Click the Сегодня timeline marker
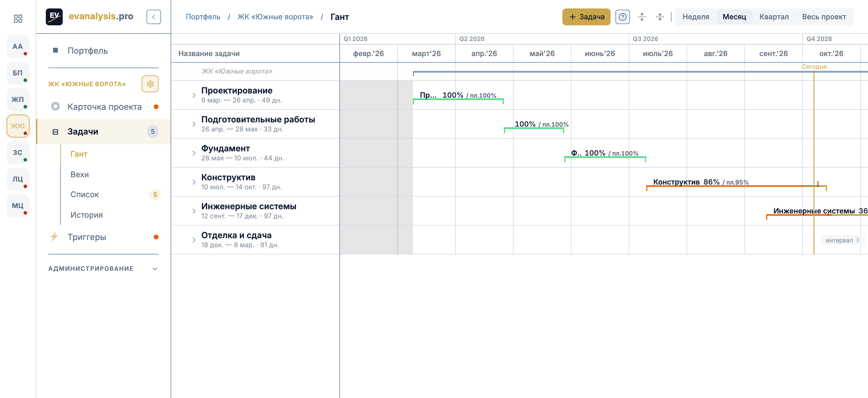The image size is (868, 398). pyautogui.click(x=814, y=67)
